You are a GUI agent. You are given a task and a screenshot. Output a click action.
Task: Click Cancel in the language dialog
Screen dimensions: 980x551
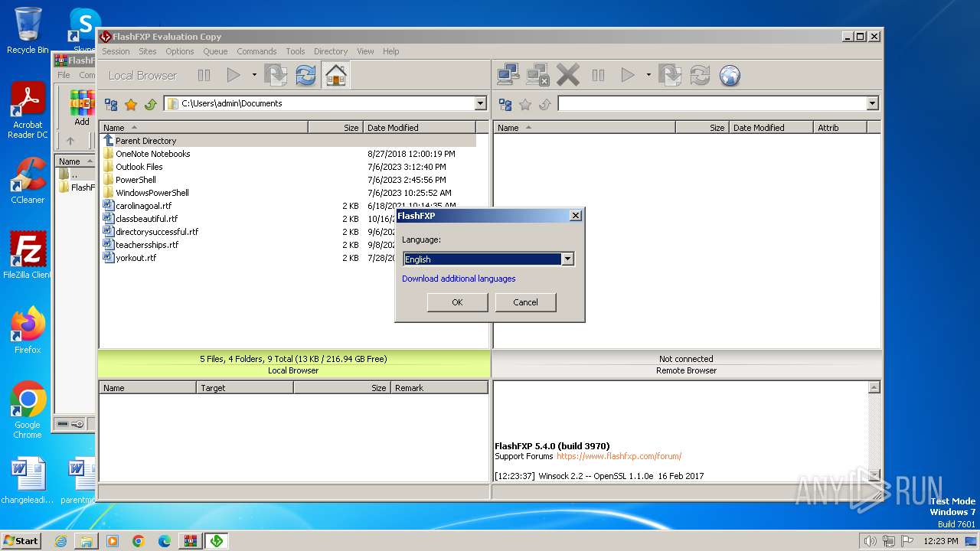(x=525, y=302)
